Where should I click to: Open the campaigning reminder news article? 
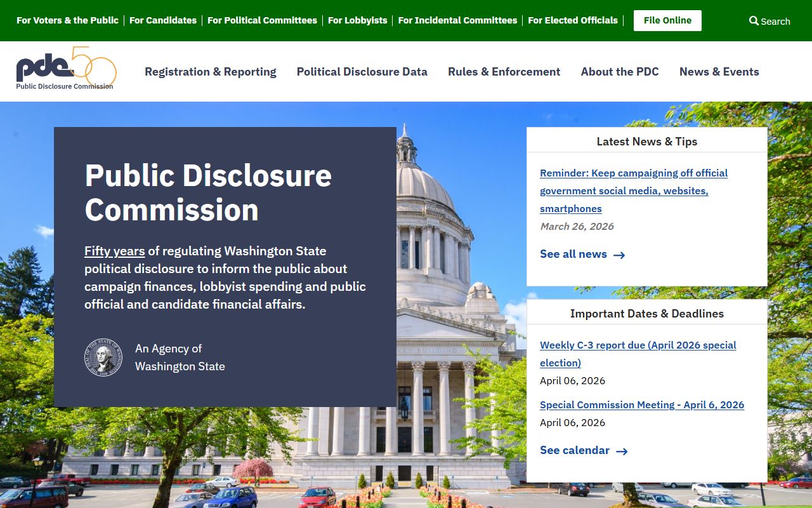[634, 190]
